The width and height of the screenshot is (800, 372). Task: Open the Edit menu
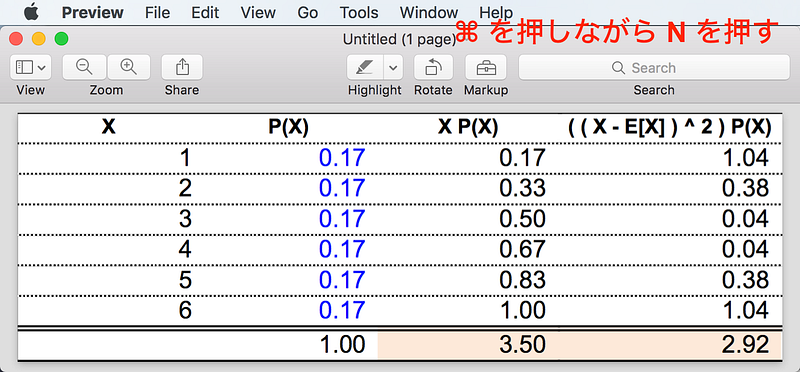click(205, 12)
